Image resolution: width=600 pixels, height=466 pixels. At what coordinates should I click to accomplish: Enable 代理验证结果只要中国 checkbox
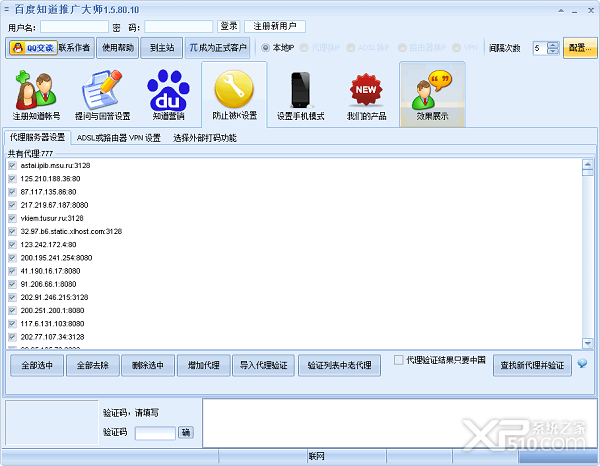coord(398,360)
